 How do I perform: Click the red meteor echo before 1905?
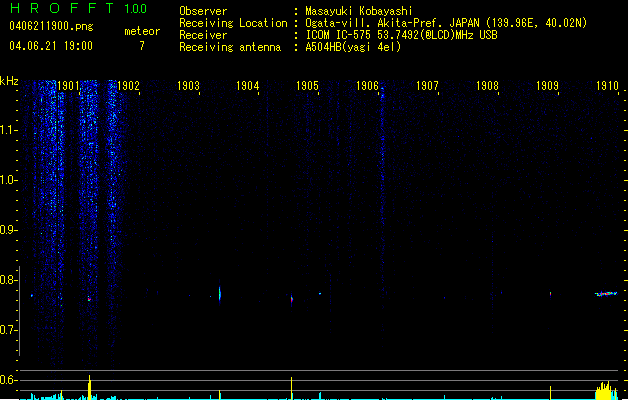click(x=292, y=300)
